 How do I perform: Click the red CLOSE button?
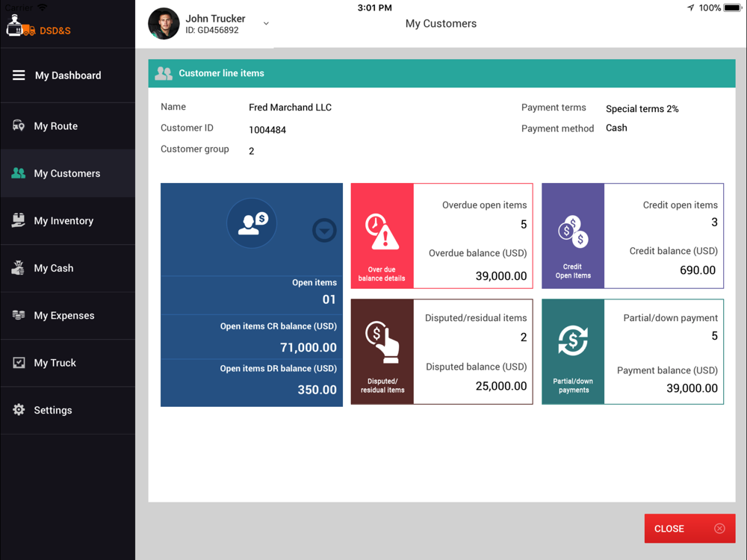689,529
